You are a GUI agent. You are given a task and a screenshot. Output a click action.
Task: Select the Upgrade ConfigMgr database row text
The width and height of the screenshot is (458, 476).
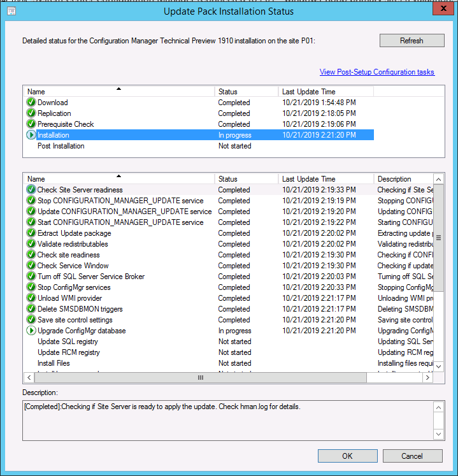82,331
